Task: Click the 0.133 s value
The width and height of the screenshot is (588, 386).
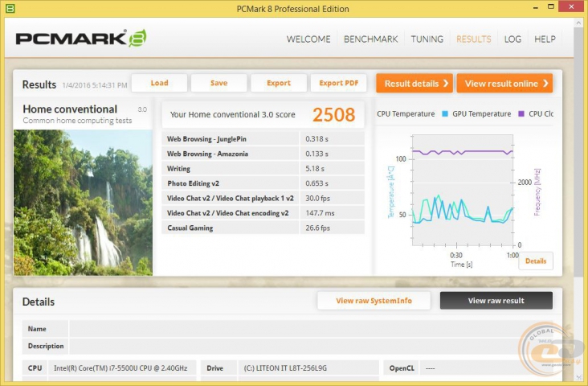Action: pyautogui.click(x=316, y=154)
